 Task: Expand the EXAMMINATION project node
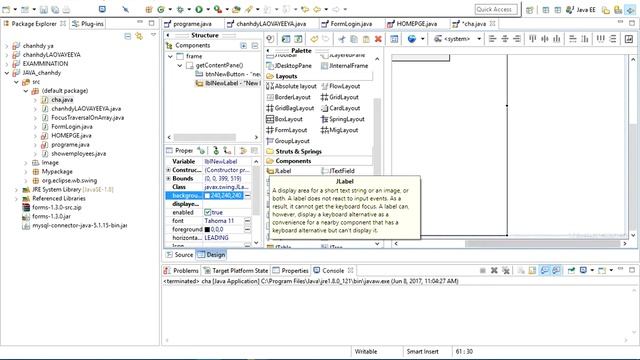coord(7,64)
